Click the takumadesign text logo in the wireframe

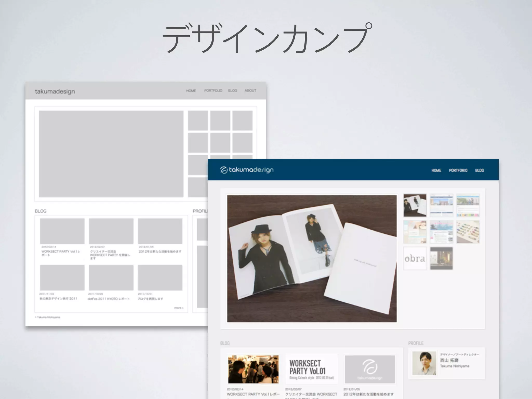pos(55,91)
